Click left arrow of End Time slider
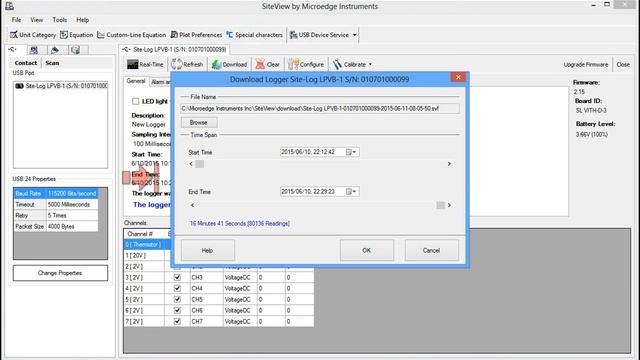The image size is (640, 360). click(192, 205)
